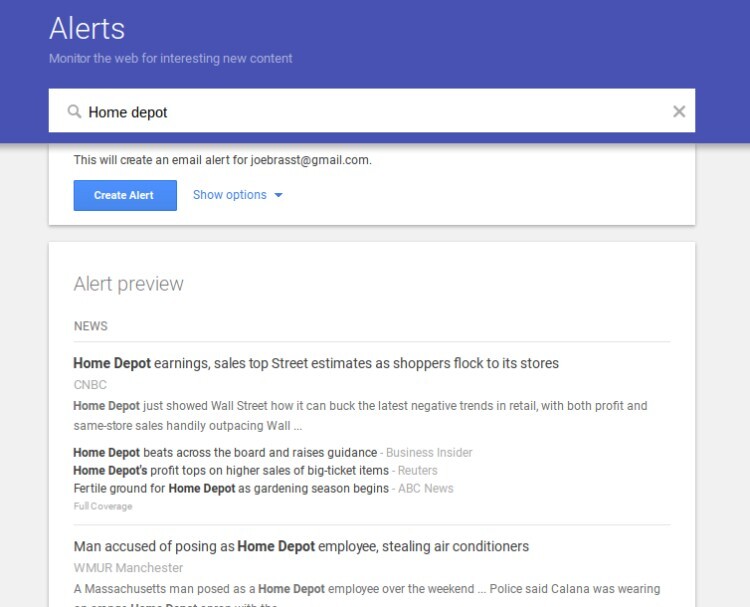The height and width of the screenshot is (607, 750).
Task: Open the air conditioners theft headline
Action: 301,546
